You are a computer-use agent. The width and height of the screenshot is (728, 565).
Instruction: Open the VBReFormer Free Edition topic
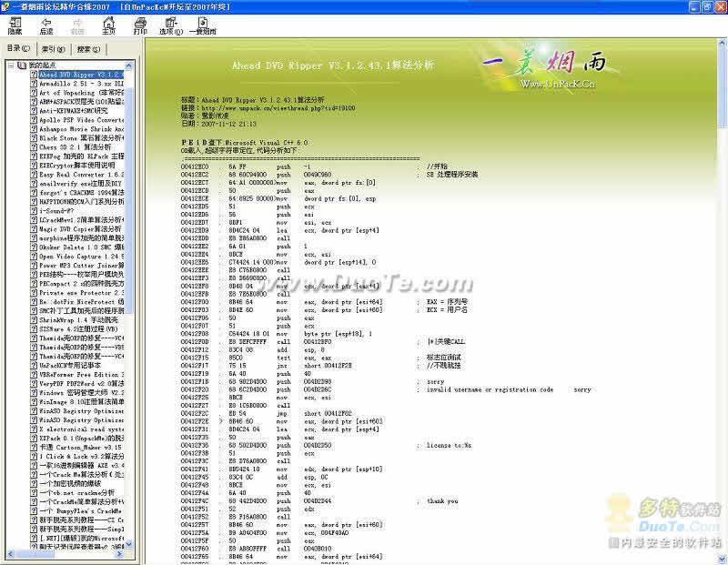tap(81, 375)
